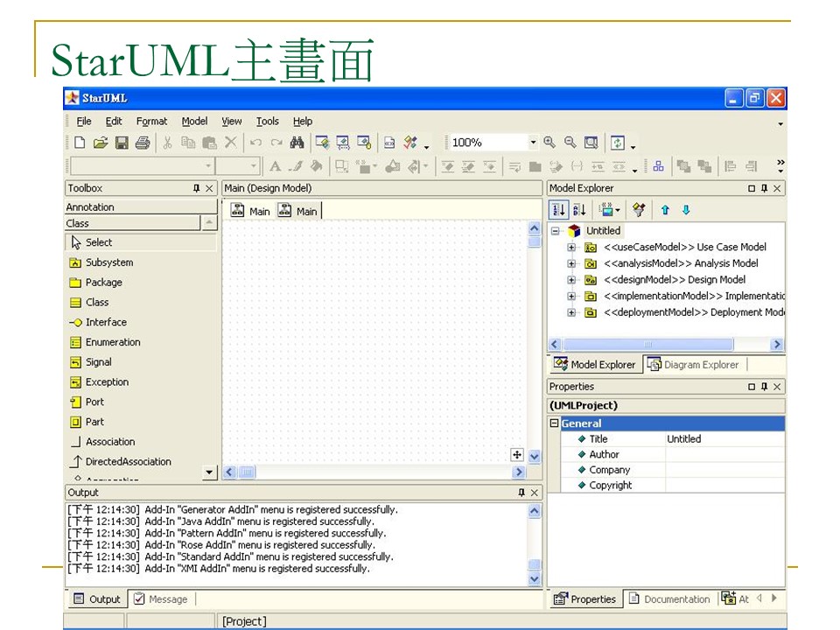
Task: Pin the Output panel
Action: [521, 493]
